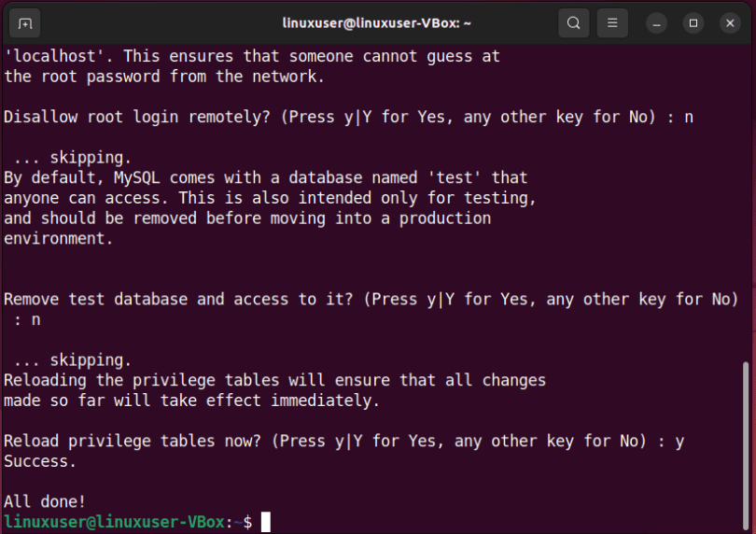Click 'Disallow root login remotely?' line
This screenshot has width=756, height=534.
click(x=348, y=117)
